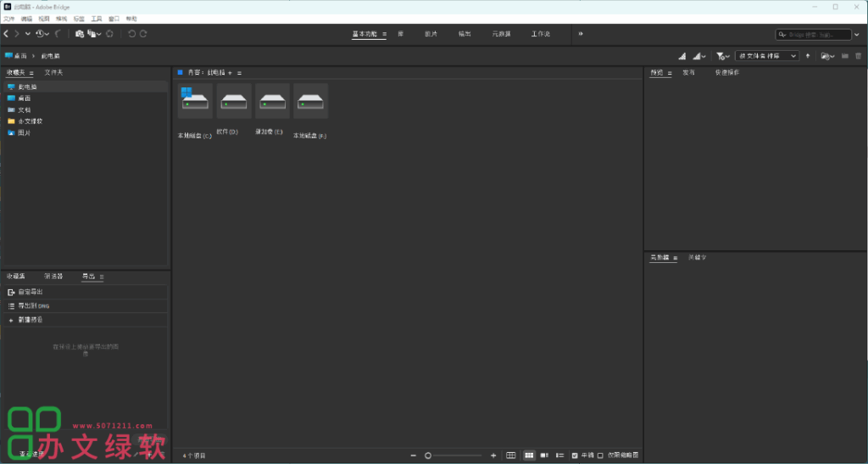
Task: Open the 基本功能 workspace options menu icon
Action: (384, 34)
